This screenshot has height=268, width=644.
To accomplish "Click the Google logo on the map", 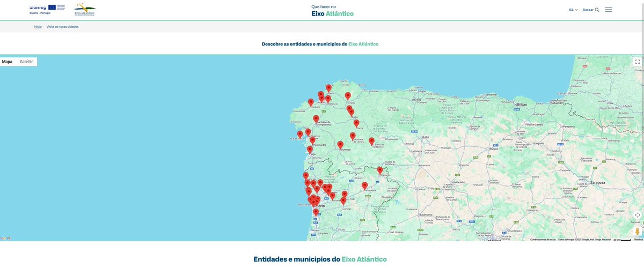I will pyautogui.click(x=5, y=238).
